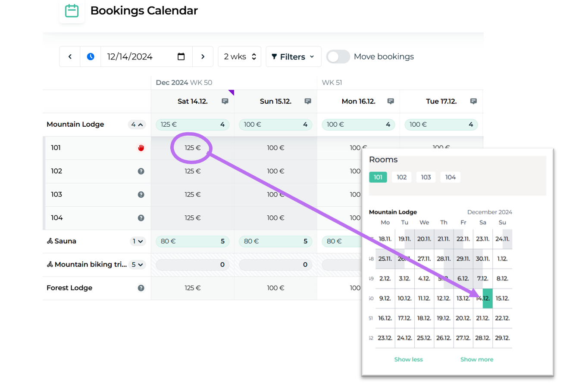The height and width of the screenshot is (392, 585).
Task: Open comment icon for Sat 14.12.
Action: pos(225,101)
